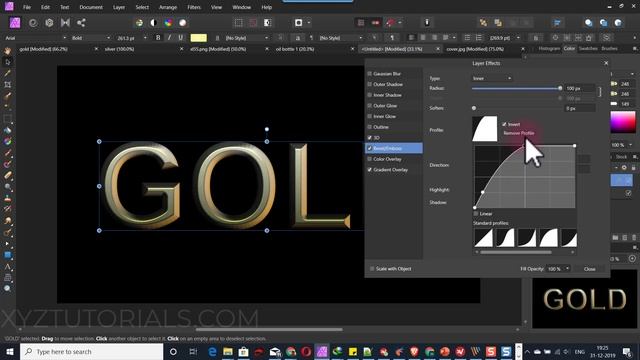This screenshot has width=640, height=360.
Task: Enable the Inner Shadow effect checkbox
Action: point(369,95)
